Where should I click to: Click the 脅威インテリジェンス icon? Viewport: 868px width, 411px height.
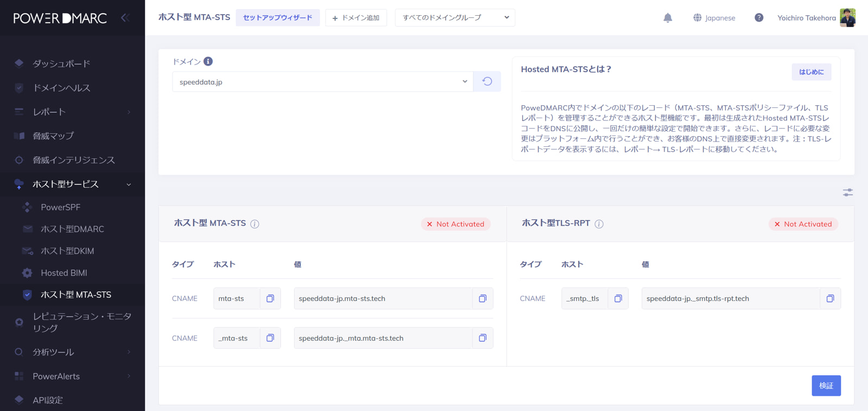pyautogui.click(x=19, y=160)
